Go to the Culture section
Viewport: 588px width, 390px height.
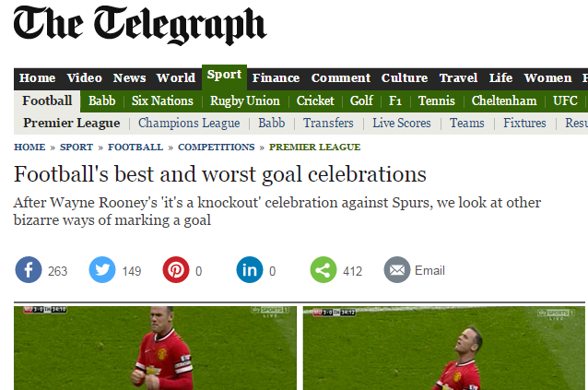[x=405, y=78]
